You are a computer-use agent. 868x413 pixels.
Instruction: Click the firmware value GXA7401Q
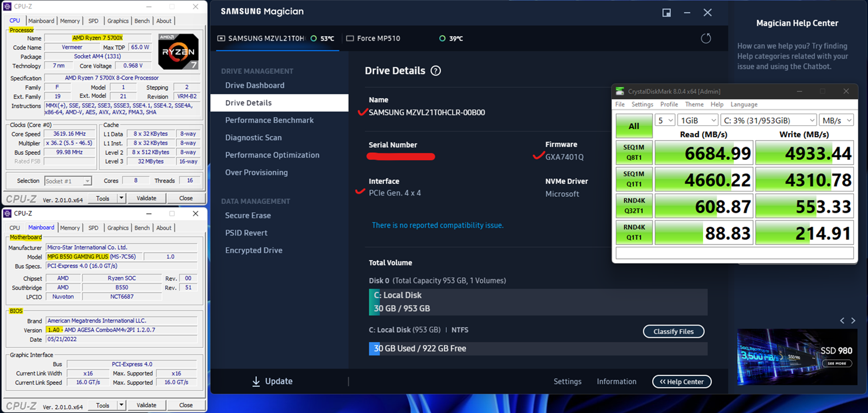564,157
